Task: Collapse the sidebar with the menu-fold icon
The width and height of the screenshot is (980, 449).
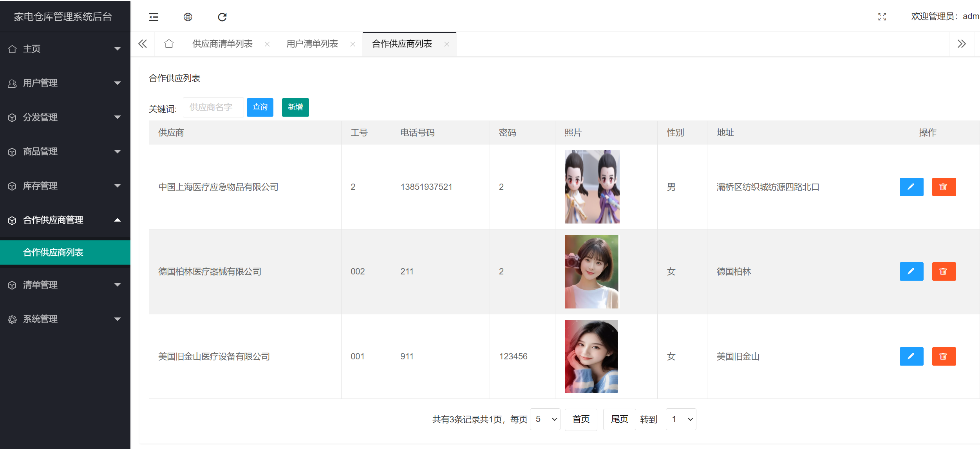Action: (154, 17)
